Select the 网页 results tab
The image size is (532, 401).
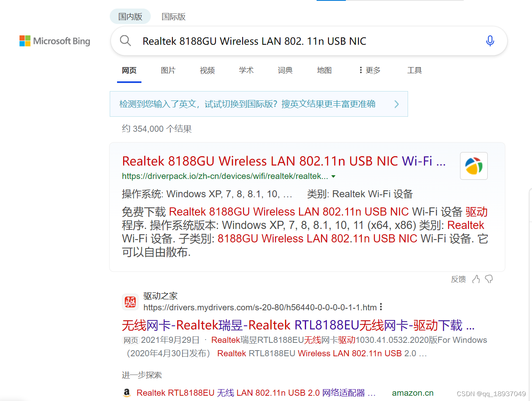(129, 70)
